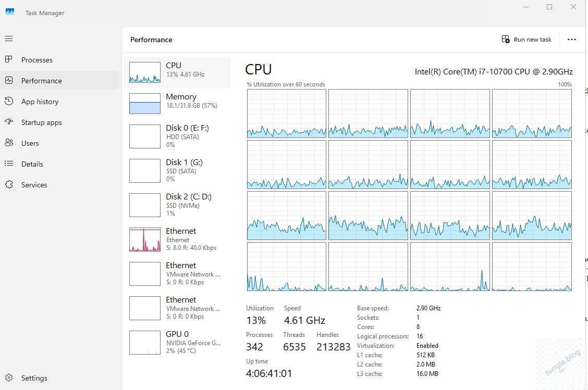Click the Details list icon
This screenshot has width=588, height=390.
tap(9, 163)
